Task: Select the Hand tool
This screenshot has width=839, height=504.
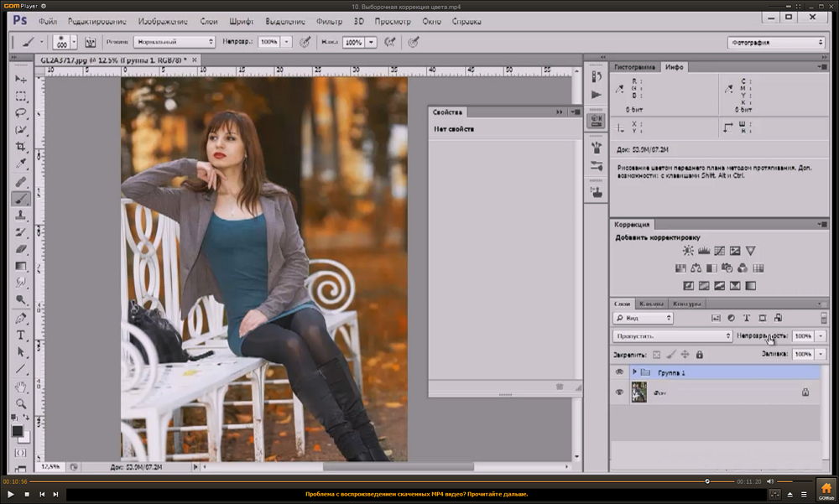Action: [x=21, y=387]
